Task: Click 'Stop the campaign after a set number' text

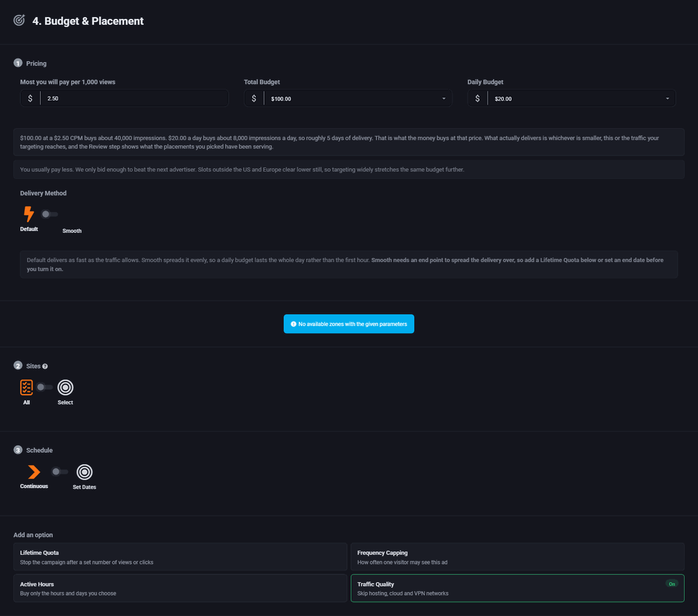Action: (87, 563)
